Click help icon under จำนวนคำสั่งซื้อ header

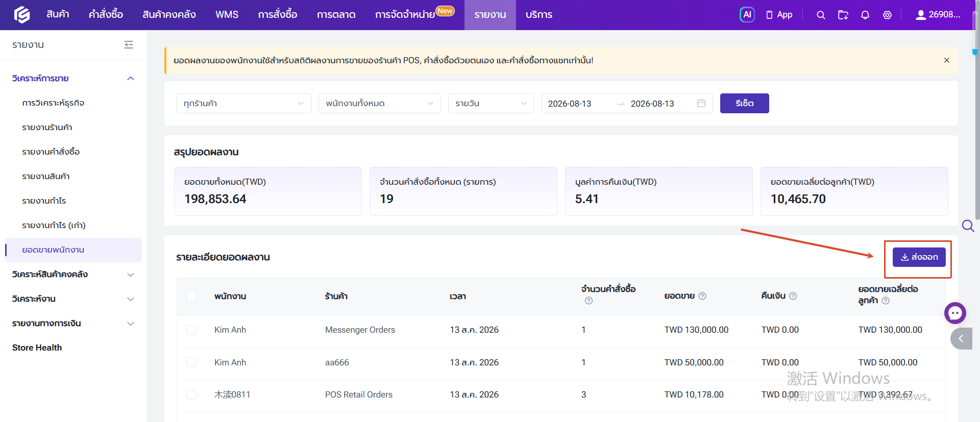click(589, 301)
